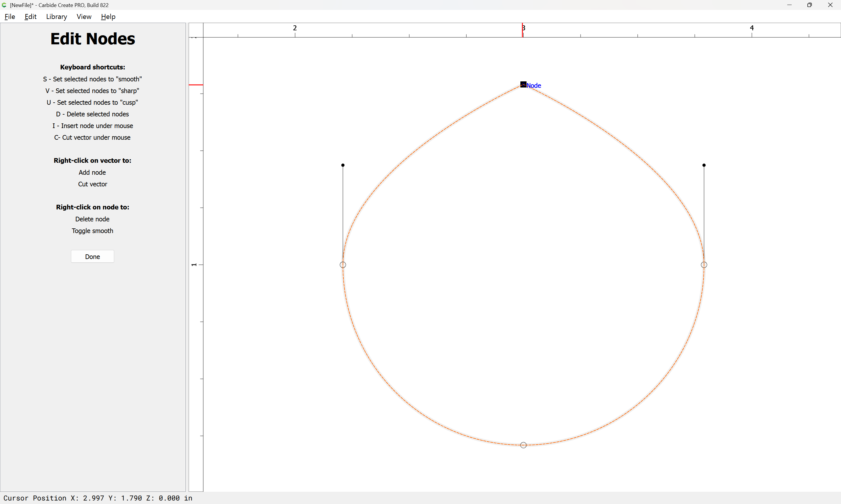841x504 pixels.
Task: Open the Library menu
Action: click(56, 17)
